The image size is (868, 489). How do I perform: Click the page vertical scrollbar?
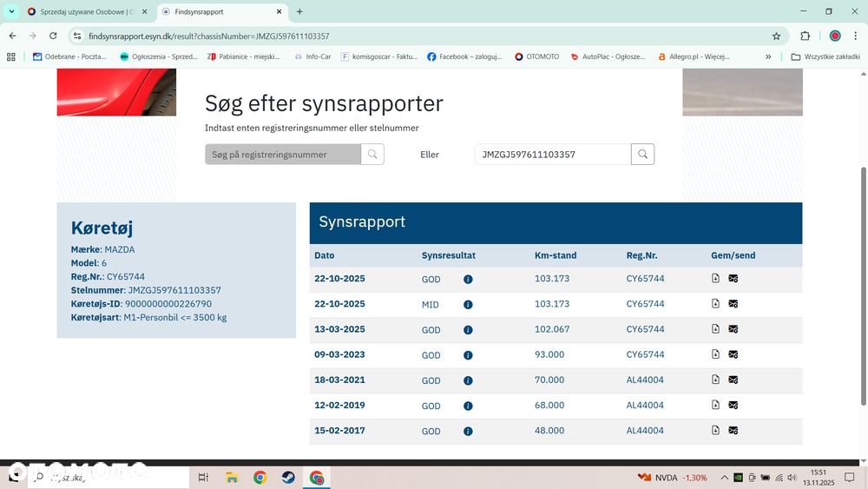tap(864, 285)
